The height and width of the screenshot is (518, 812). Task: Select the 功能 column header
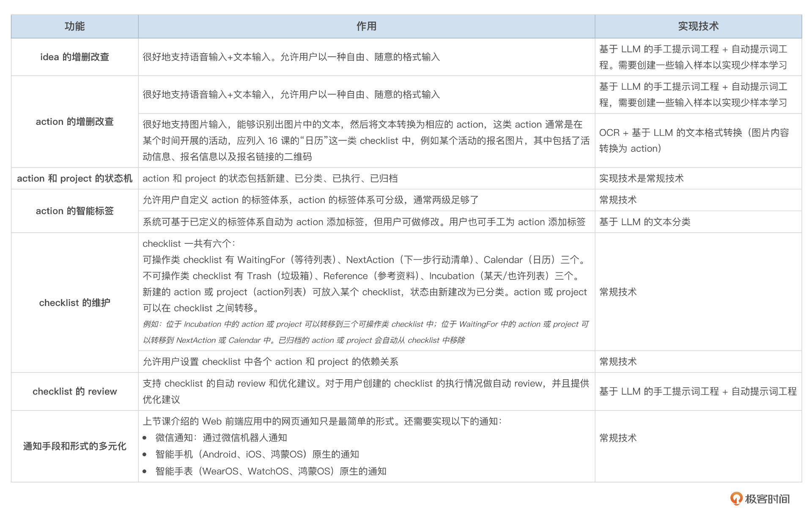(74, 26)
